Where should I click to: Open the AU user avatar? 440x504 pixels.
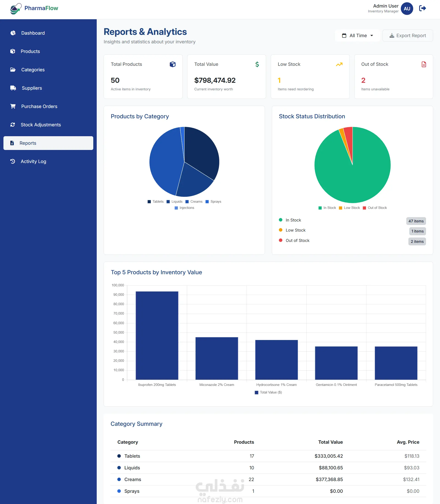click(x=407, y=8)
